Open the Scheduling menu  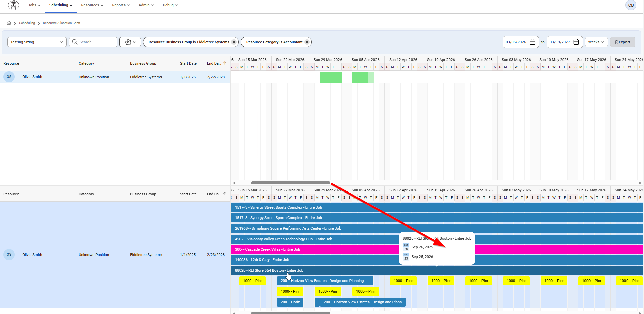click(61, 5)
